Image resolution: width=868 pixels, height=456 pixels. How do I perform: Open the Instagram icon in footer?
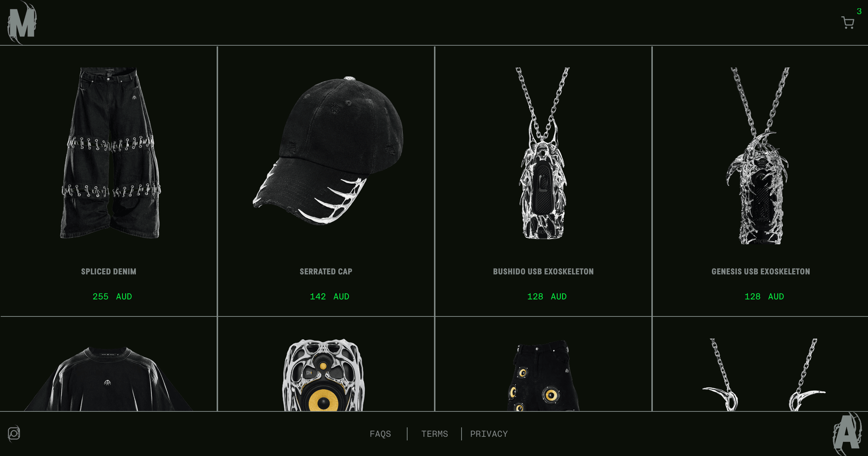coord(14,434)
